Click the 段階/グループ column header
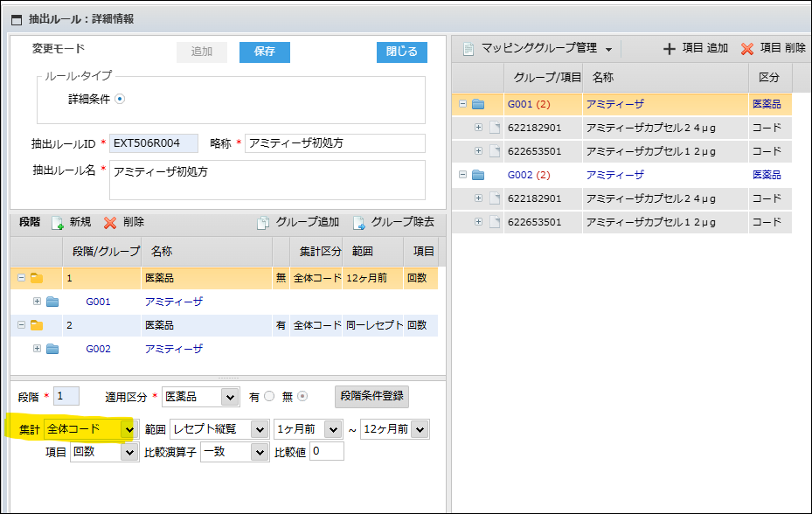 pyautogui.click(x=102, y=252)
